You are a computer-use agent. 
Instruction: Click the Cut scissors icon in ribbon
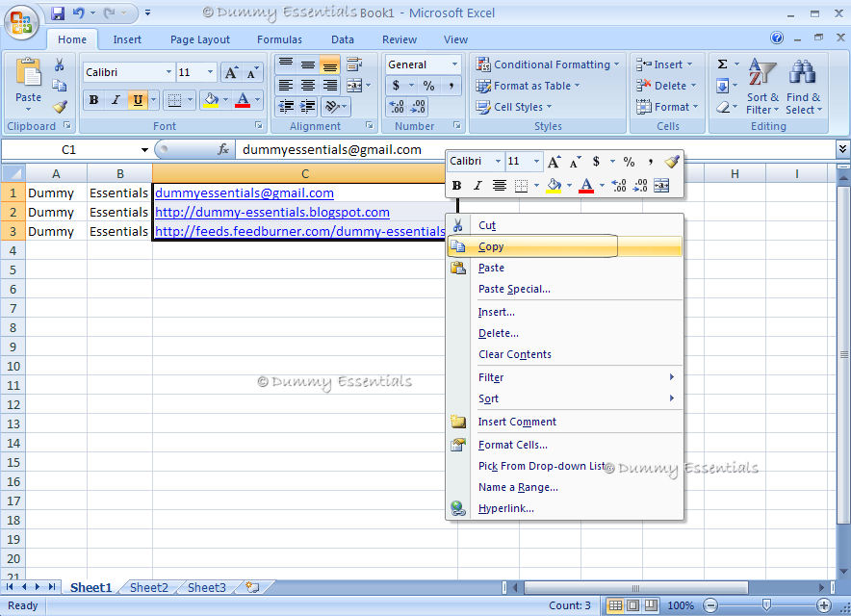pos(59,65)
